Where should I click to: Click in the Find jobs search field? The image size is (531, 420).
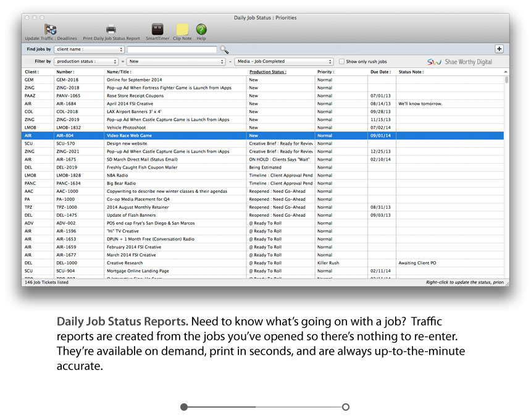pos(172,49)
